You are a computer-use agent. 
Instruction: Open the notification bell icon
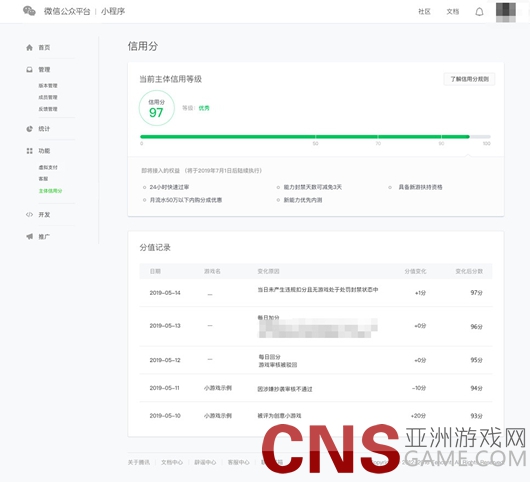479,12
